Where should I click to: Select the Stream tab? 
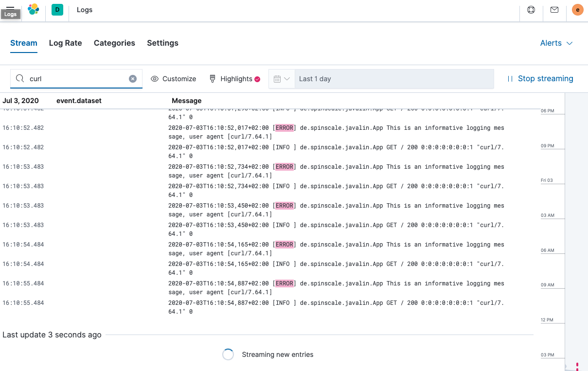tap(23, 43)
